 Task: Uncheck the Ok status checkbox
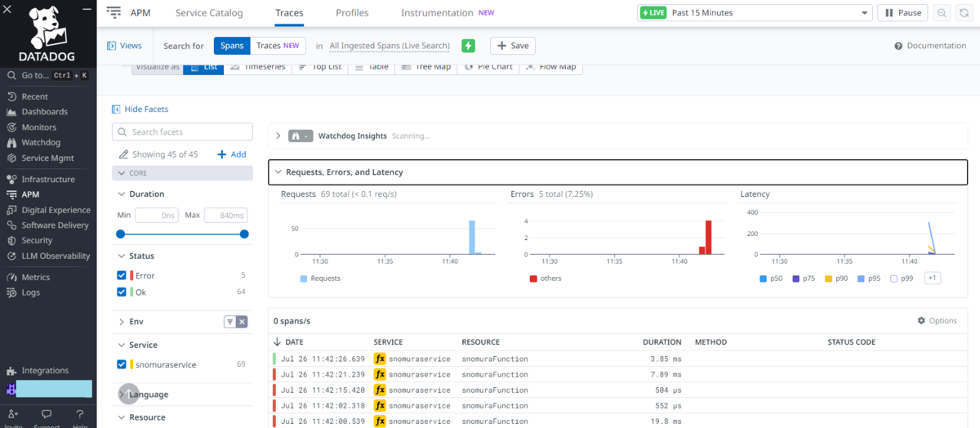click(122, 292)
